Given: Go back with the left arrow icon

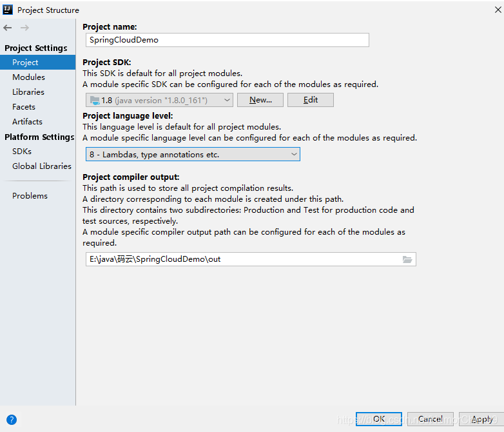Looking at the screenshot, I should click(x=8, y=28).
